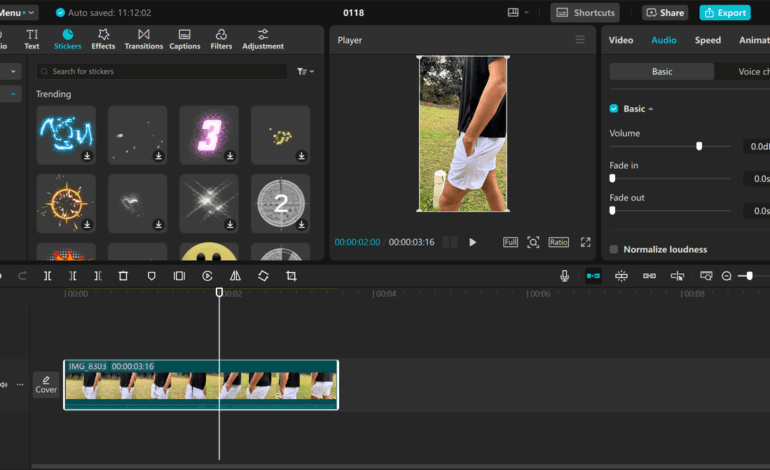The height and width of the screenshot is (470, 770).
Task: Open the sticker filter dropdown
Action: click(x=305, y=72)
